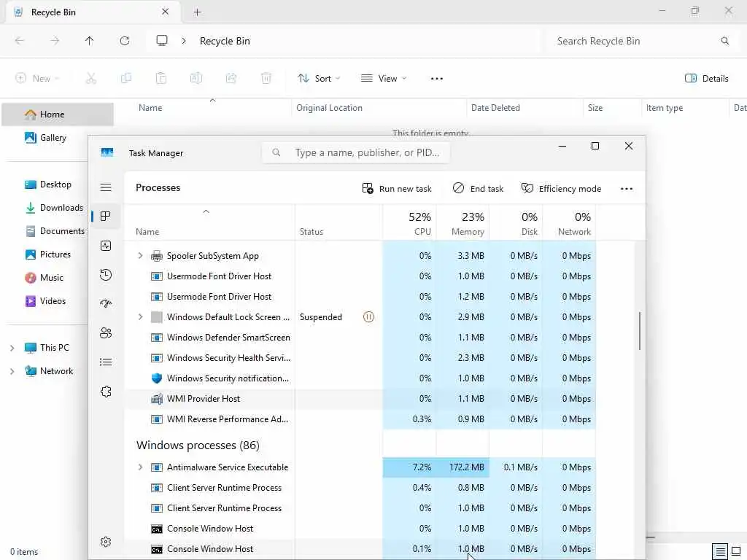The image size is (747, 560).
Task: Open Task Manager navigation hamburger menu
Action: point(106,187)
